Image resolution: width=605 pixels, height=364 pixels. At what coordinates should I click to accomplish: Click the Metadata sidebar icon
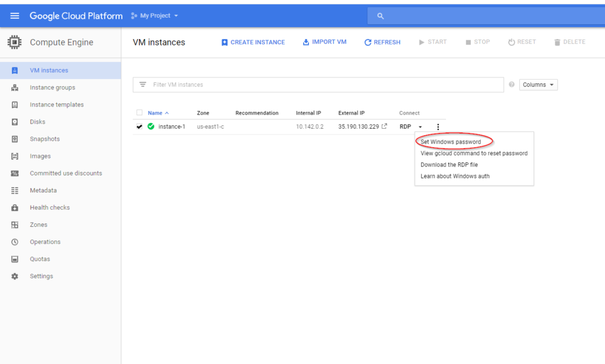tap(15, 191)
